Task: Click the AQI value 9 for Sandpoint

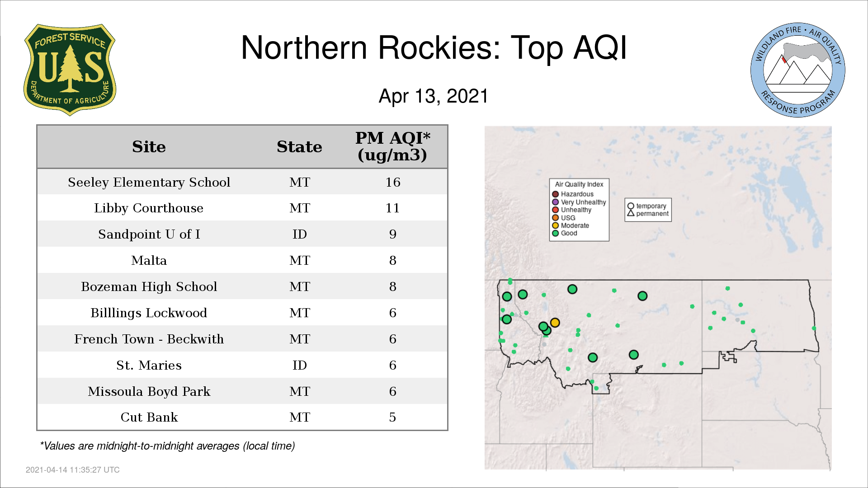Action: [392, 235]
